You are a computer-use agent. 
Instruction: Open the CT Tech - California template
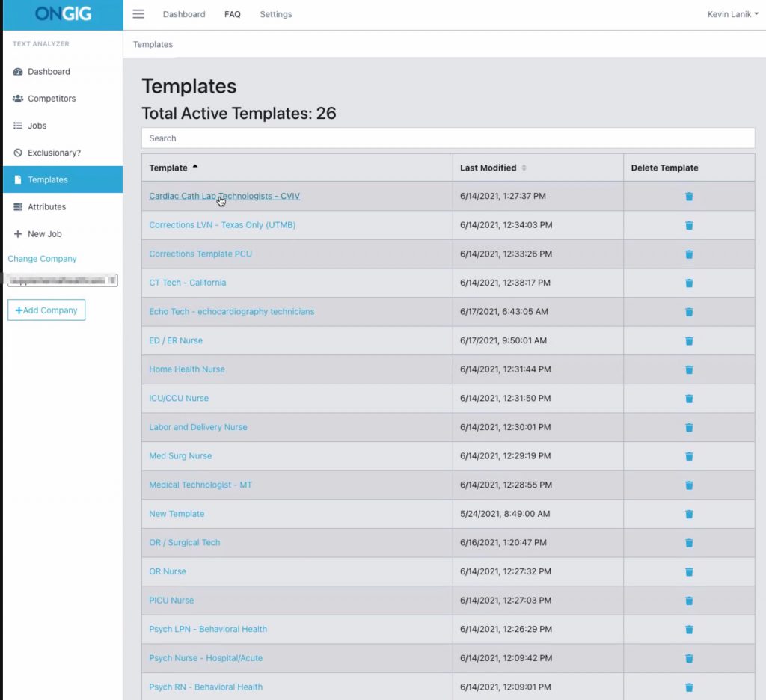pos(188,283)
